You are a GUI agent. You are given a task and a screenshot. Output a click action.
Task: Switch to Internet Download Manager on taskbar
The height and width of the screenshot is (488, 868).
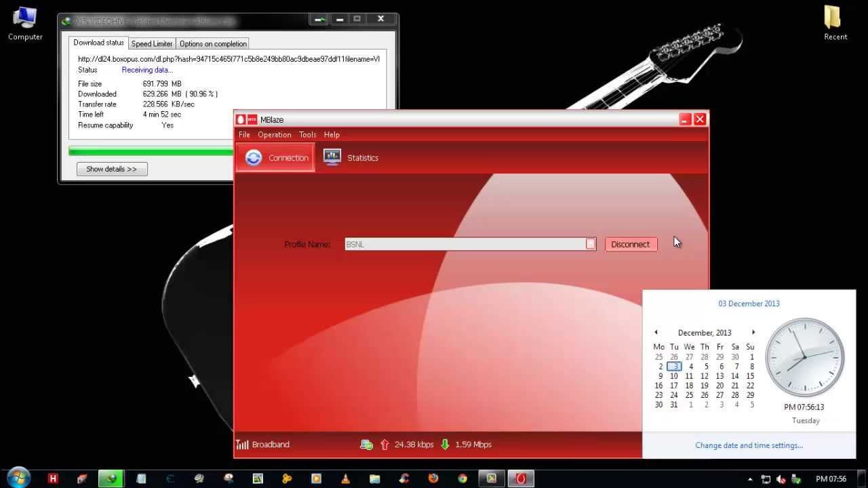pyautogui.click(x=111, y=479)
